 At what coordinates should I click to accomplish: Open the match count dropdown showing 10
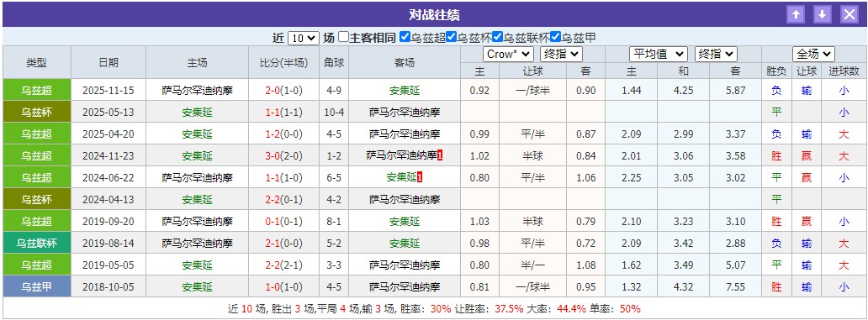(304, 38)
